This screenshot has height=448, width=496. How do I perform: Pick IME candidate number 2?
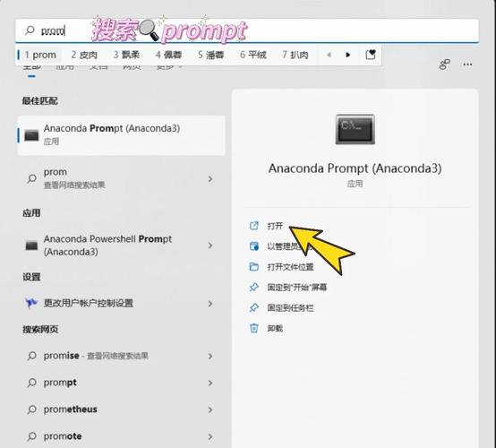coord(84,55)
